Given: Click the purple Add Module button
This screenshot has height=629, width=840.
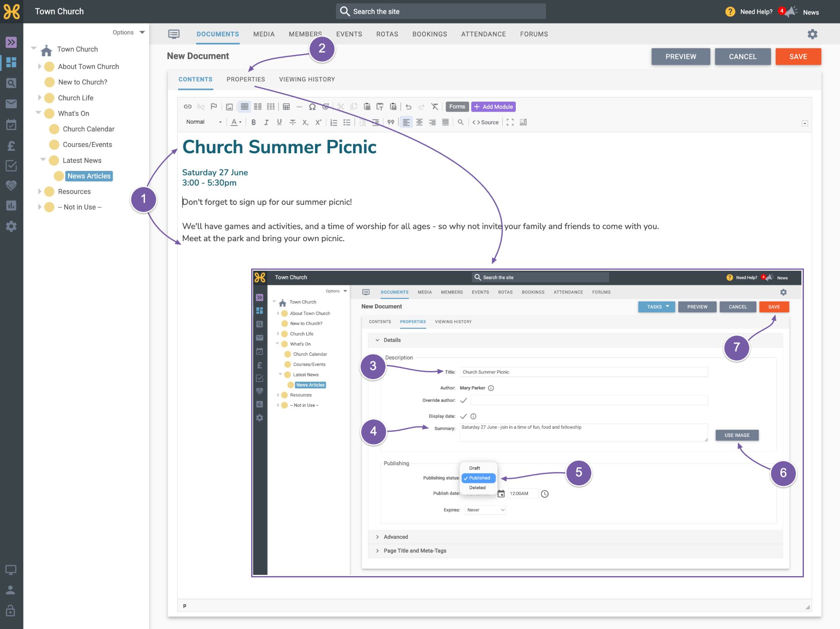Looking at the screenshot, I should coord(493,107).
